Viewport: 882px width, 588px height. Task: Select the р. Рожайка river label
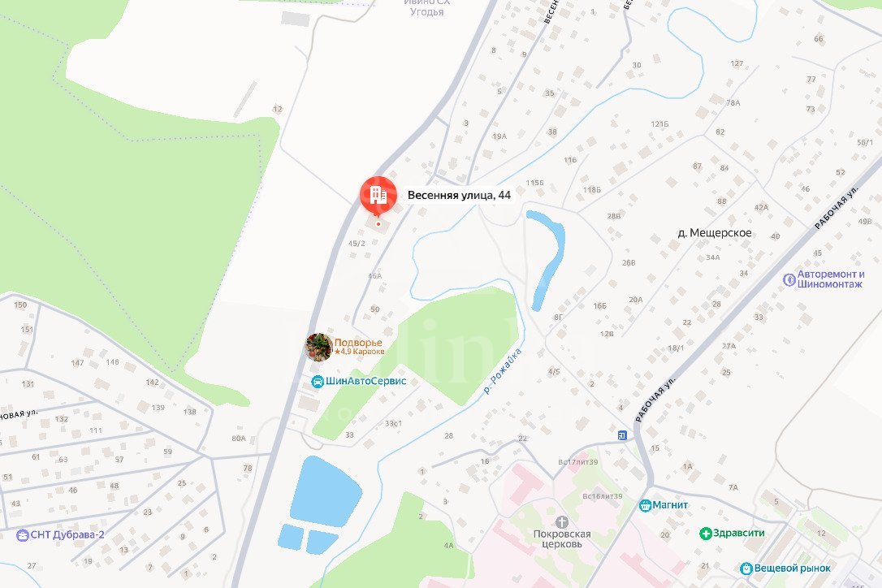click(x=504, y=370)
